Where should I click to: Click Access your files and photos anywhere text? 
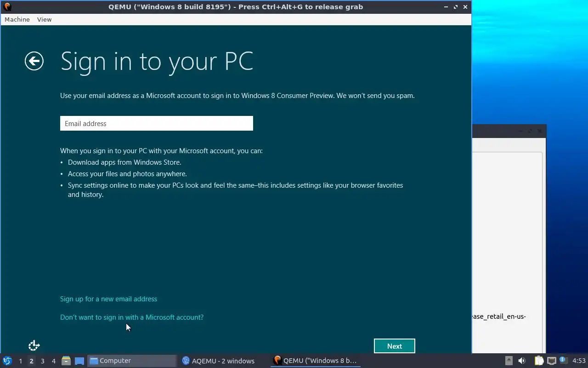pyautogui.click(x=127, y=174)
